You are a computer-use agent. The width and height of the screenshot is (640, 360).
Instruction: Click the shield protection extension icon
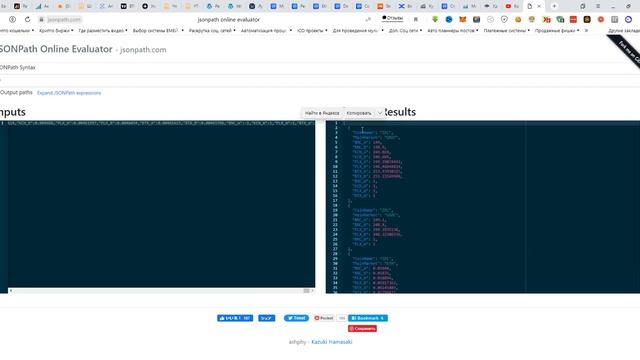coord(504,19)
